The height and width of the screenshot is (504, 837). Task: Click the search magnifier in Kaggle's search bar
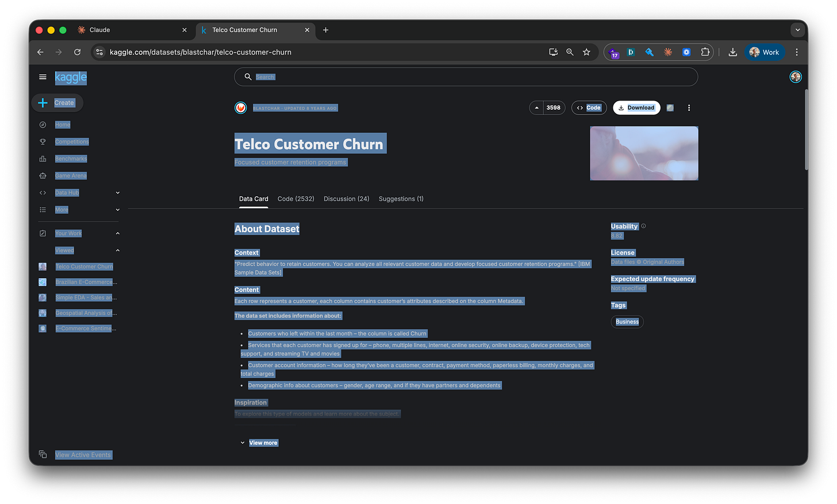pyautogui.click(x=247, y=76)
